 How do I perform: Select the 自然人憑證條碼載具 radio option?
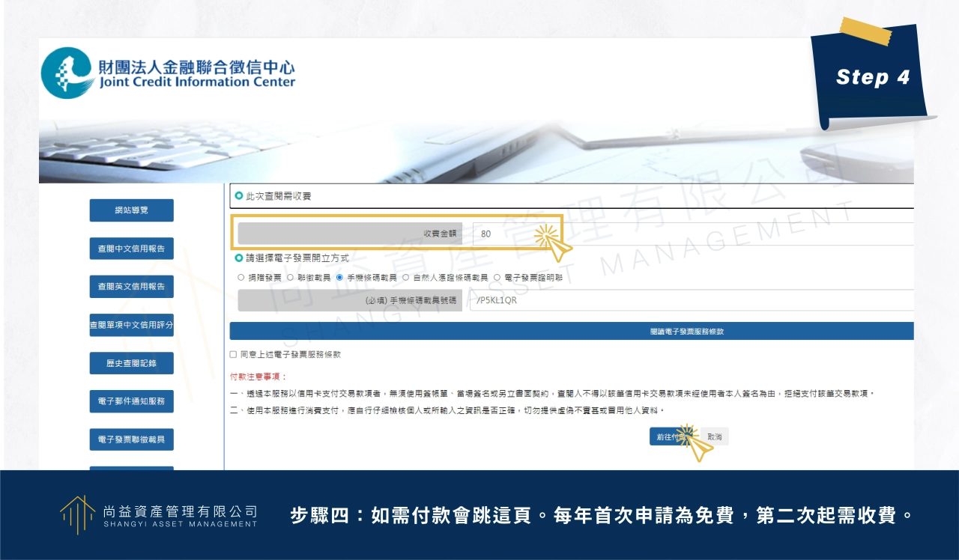406,277
